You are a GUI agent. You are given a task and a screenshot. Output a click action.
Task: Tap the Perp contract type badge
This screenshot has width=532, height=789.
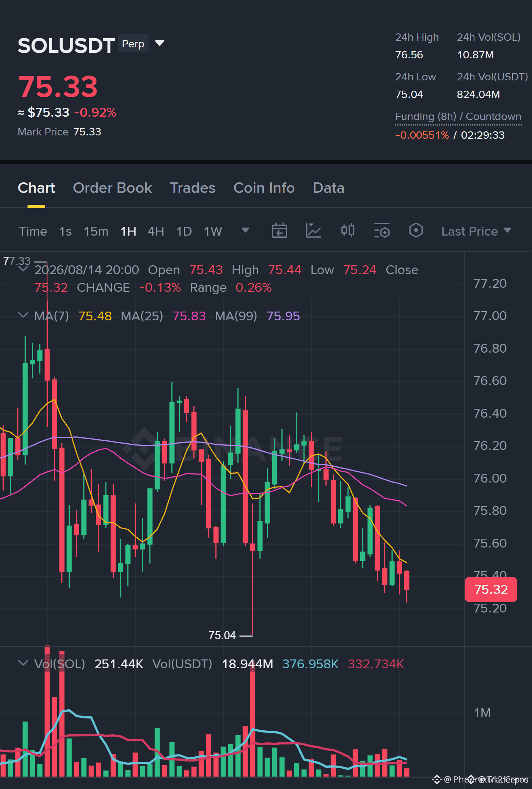click(x=133, y=44)
